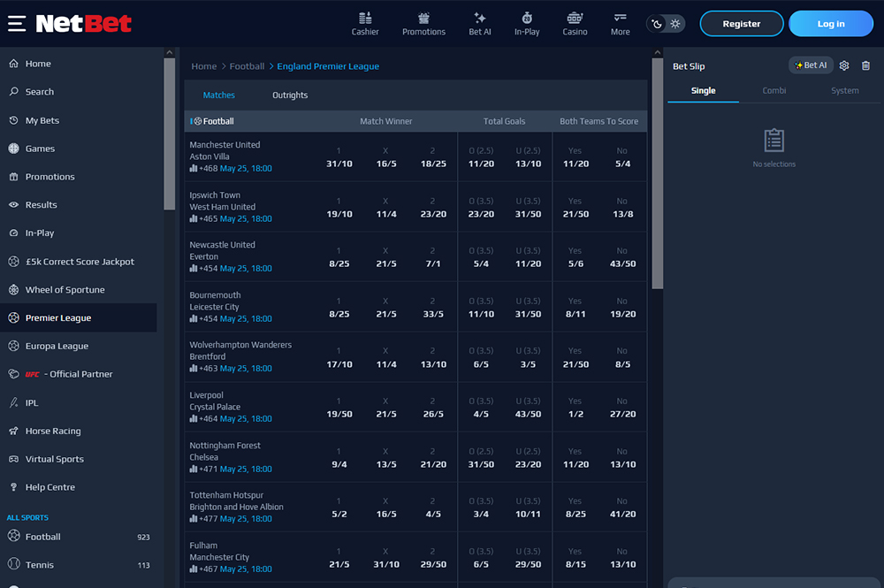The image size is (884, 588).
Task: Open +464 markets for Liverpool match
Action: pos(203,419)
